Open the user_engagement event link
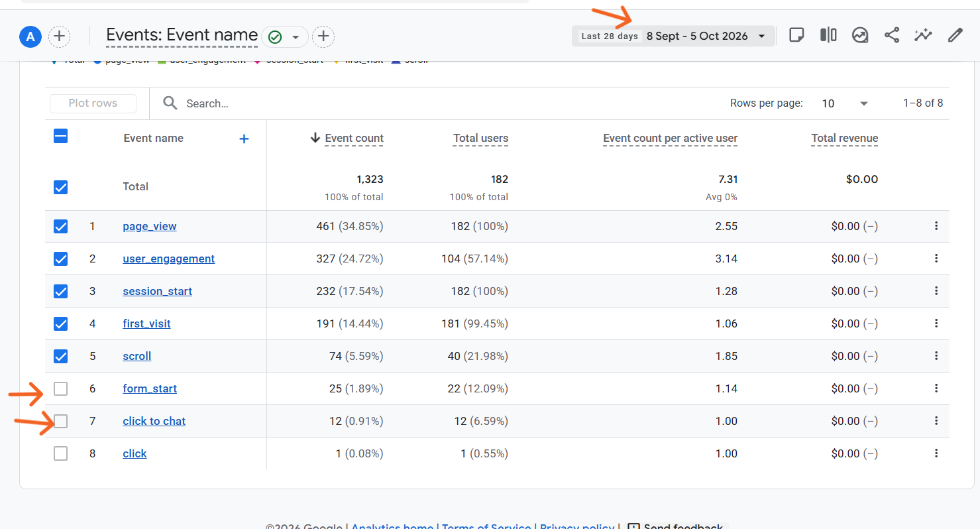The image size is (980, 529). [169, 259]
